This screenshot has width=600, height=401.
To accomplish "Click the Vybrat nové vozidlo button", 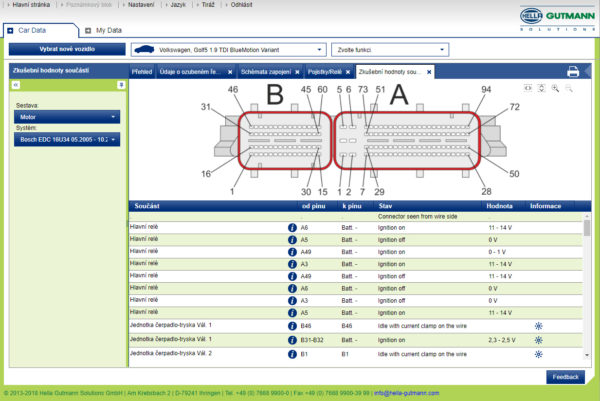I will click(x=67, y=49).
